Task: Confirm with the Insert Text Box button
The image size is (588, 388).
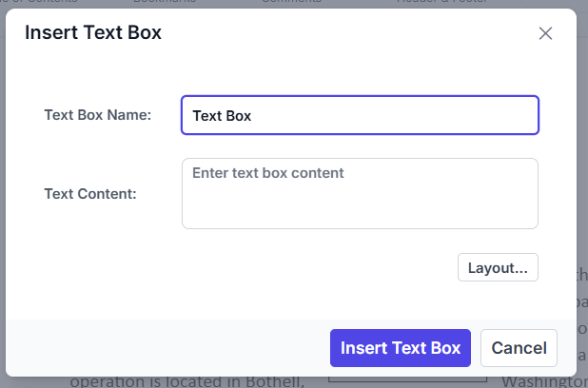Action: [x=401, y=348]
